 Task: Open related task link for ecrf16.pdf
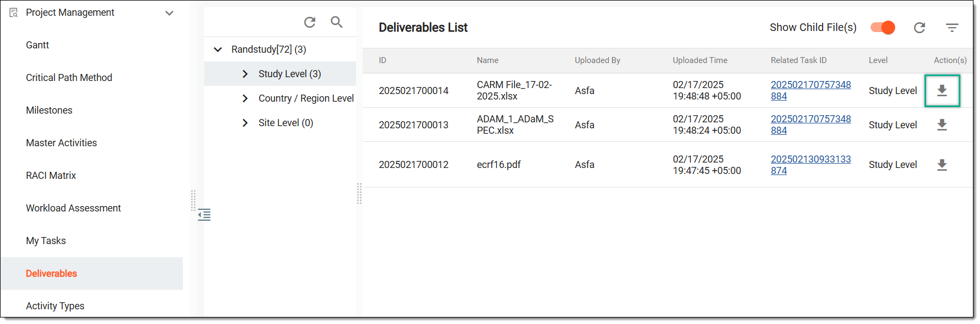coord(811,165)
